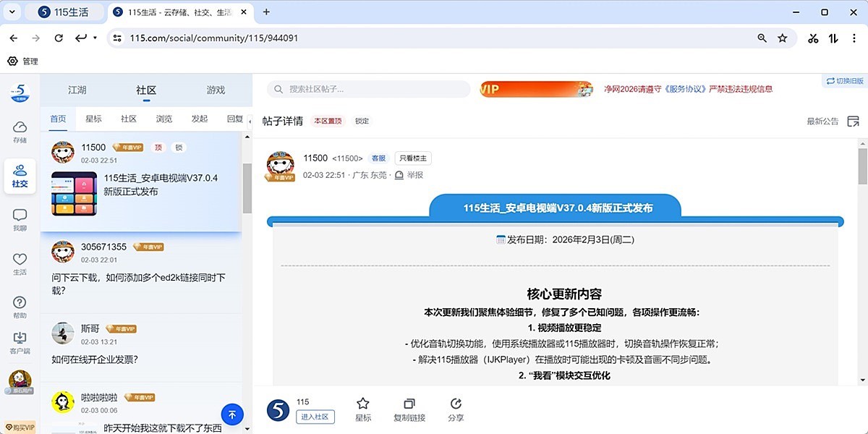868x434 pixels.
Task: Open the 存储 cloud storage icon in sidebar
Action: point(20,131)
